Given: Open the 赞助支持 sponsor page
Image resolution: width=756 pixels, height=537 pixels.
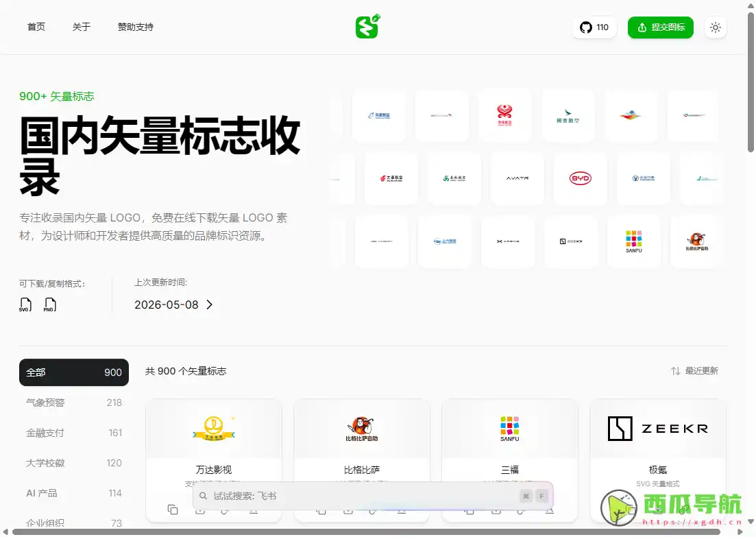Looking at the screenshot, I should (x=136, y=27).
